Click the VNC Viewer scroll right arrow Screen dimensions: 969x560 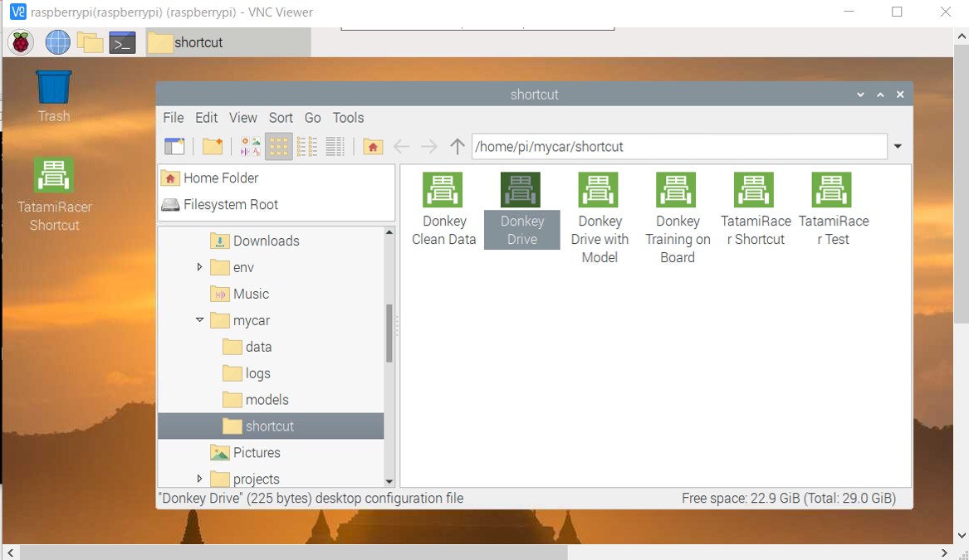point(944,553)
